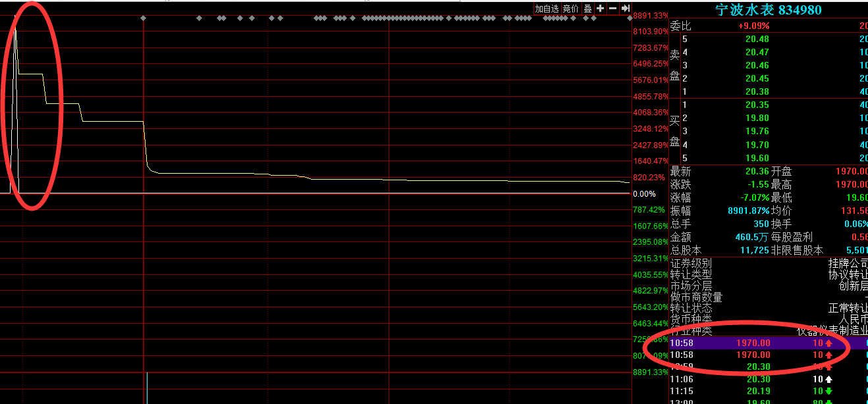
Task: Add stock via 加自选 button
Action: tap(547, 9)
